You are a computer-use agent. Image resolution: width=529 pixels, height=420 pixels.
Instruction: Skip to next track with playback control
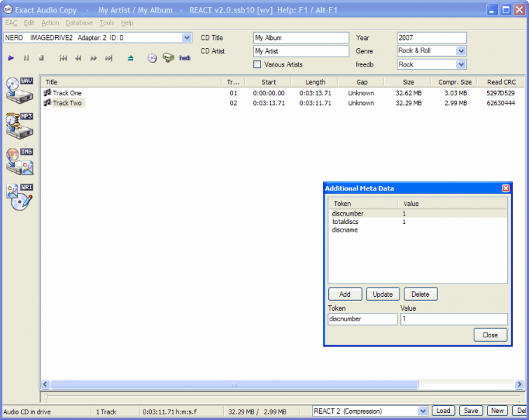(x=108, y=58)
